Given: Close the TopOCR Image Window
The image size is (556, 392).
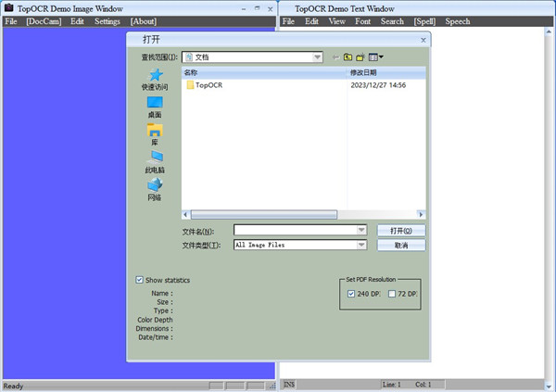Looking at the screenshot, I should coord(271,9).
